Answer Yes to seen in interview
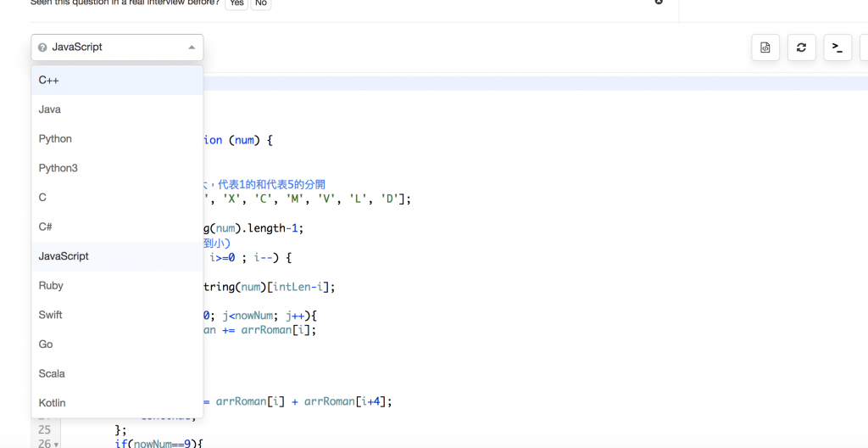The width and height of the screenshot is (868, 448). (x=236, y=3)
